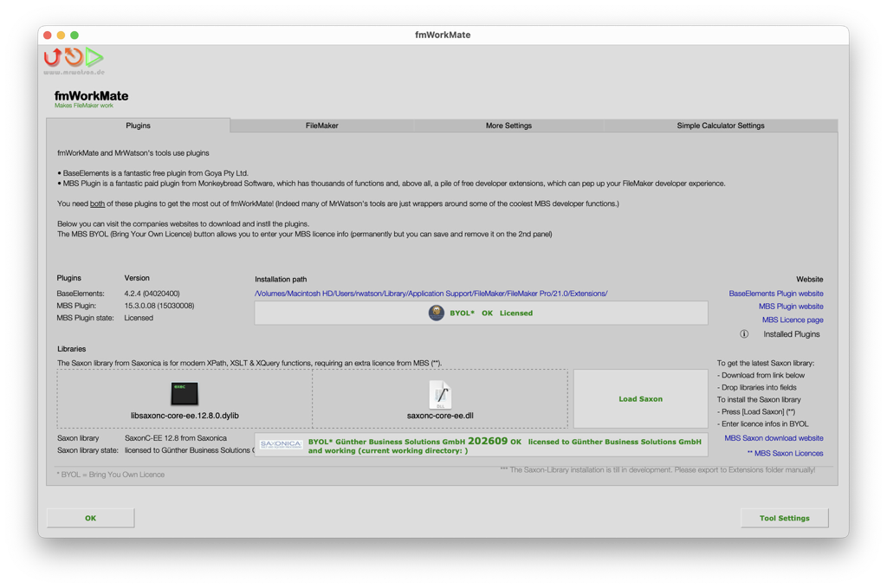The image size is (887, 588).
Task: Click the libsaxonc-core-ee.12.8.0.dylib library icon
Action: click(x=183, y=391)
